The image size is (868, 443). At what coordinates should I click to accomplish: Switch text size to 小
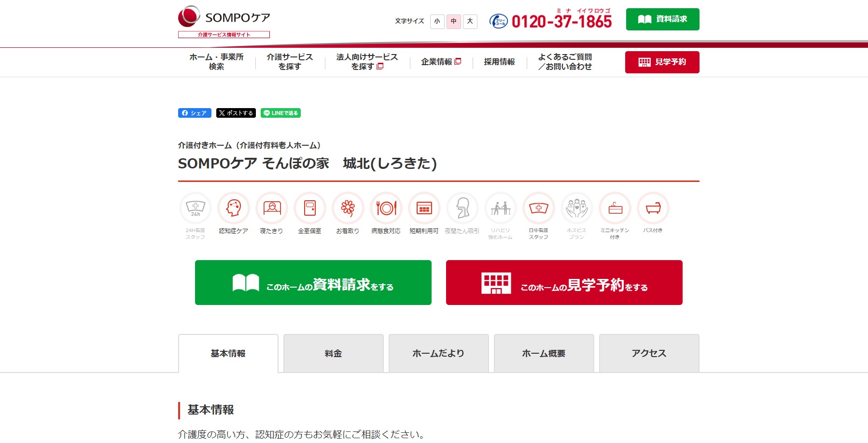click(x=437, y=22)
